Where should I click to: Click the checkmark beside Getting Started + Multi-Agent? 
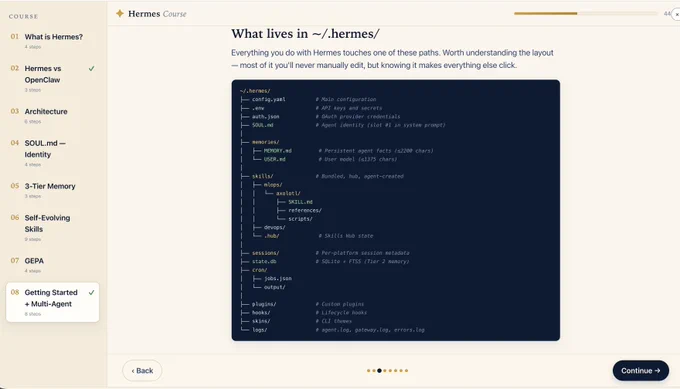pyautogui.click(x=92, y=293)
